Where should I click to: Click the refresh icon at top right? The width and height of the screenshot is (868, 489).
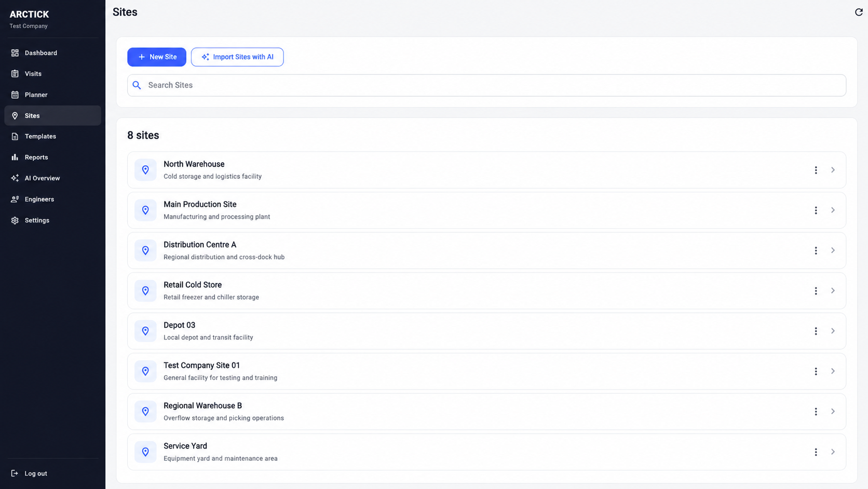tap(859, 12)
